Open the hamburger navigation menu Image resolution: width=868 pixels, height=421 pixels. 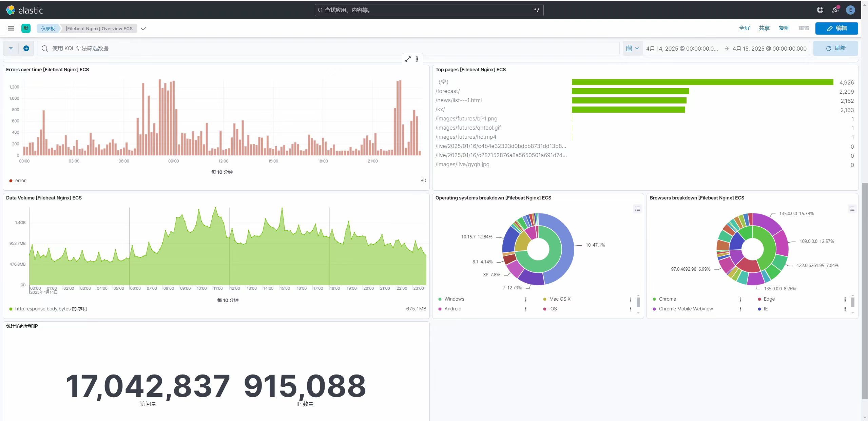11,28
